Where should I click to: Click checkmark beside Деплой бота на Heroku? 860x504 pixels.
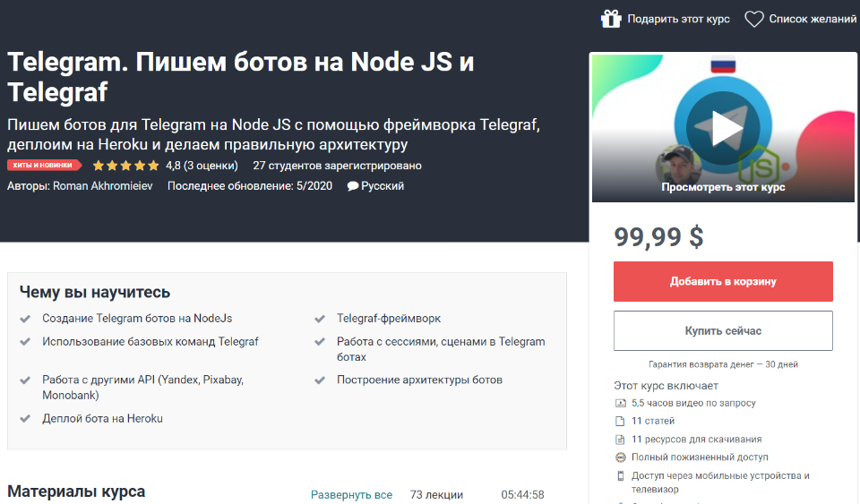[25, 418]
